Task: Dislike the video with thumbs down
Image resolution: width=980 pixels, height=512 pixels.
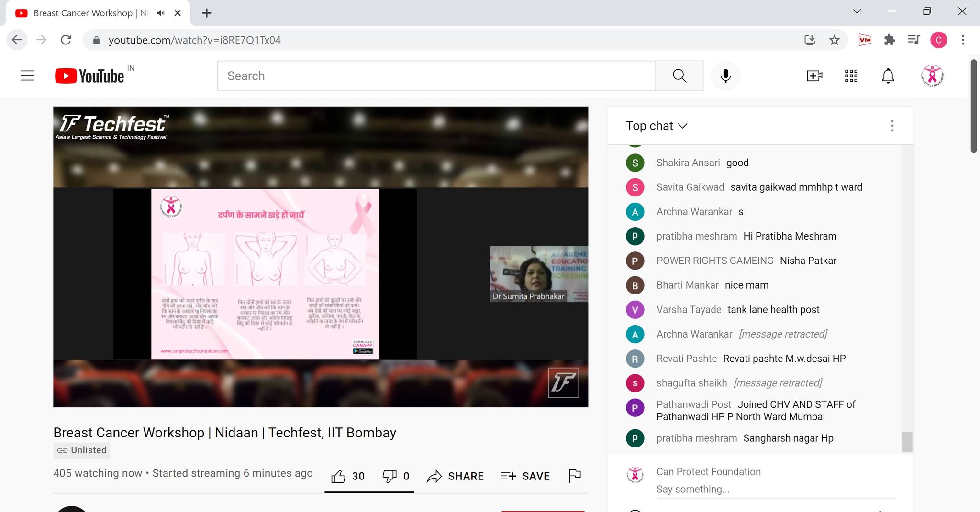Action: coord(396,476)
